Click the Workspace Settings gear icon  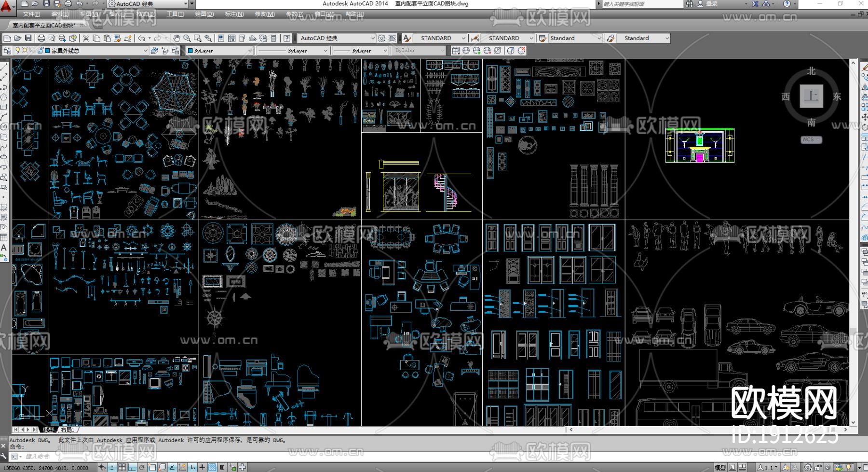click(382, 38)
